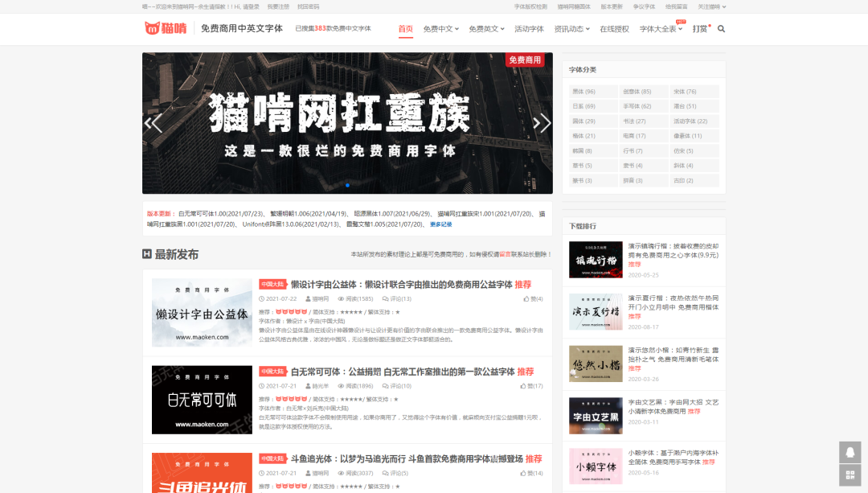Expand the 关注猫啃 dropdown in top bar

click(x=711, y=6)
